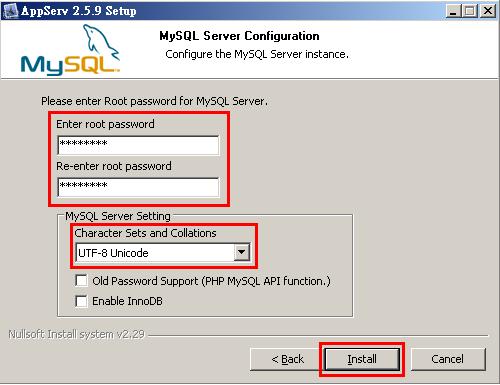Click the Nullsoft Install system text
This screenshot has width=500, height=385.
[x=76, y=334]
